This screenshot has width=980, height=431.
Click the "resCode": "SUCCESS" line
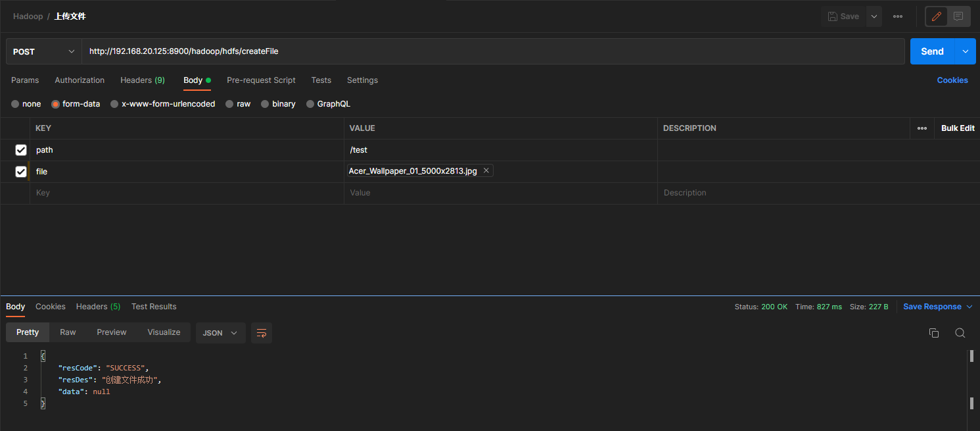pyautogui.click(x=104, y=368)
